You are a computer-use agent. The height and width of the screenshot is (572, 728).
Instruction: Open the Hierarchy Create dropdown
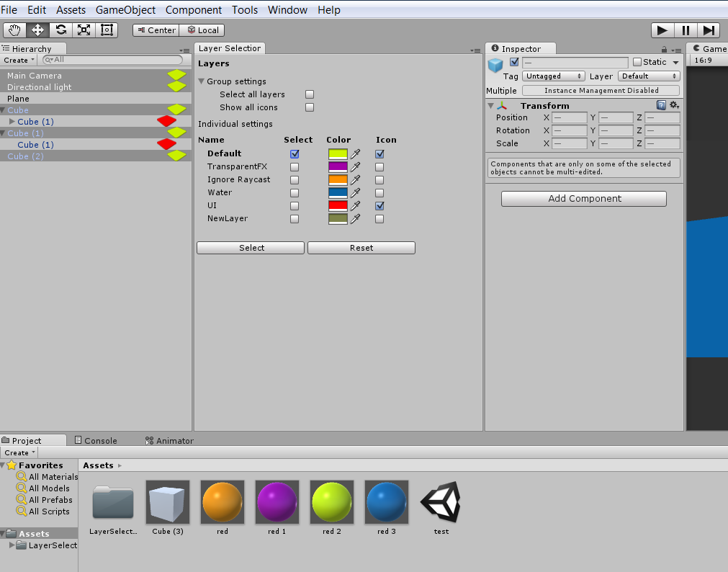pos(19,61)
